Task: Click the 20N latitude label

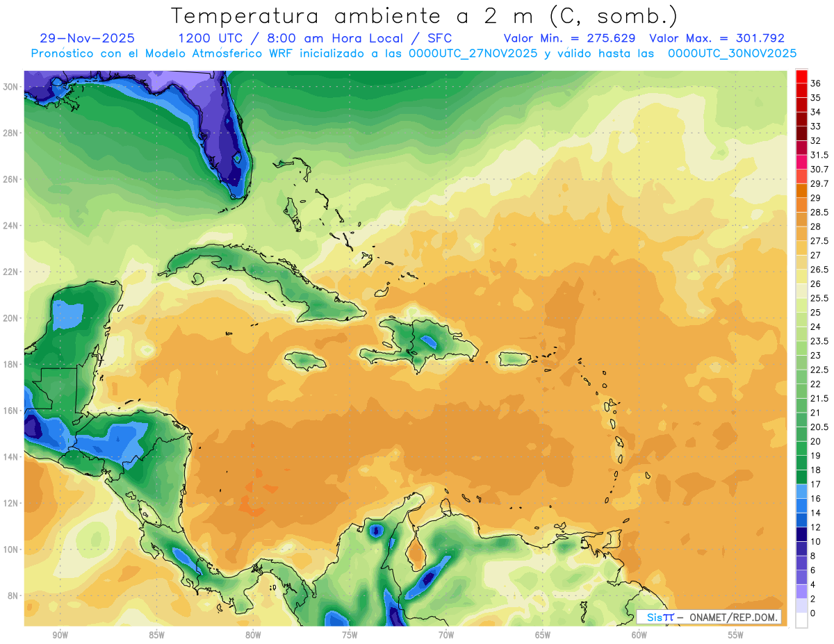Action: (12, 318)
